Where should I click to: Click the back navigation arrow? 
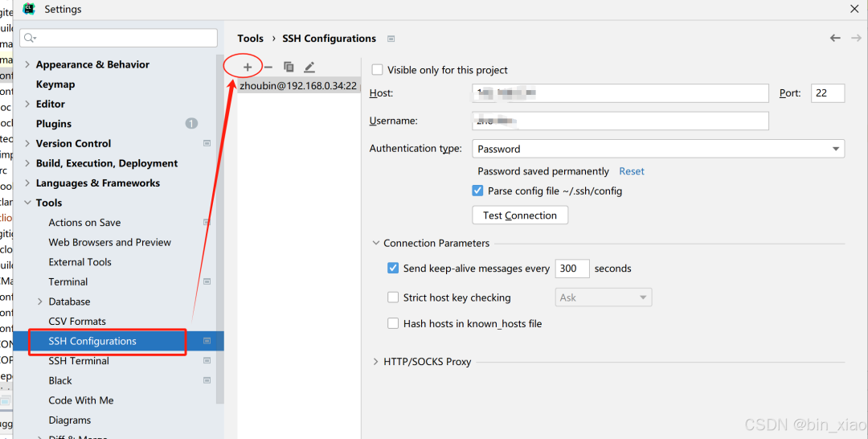tap(835, 38)
